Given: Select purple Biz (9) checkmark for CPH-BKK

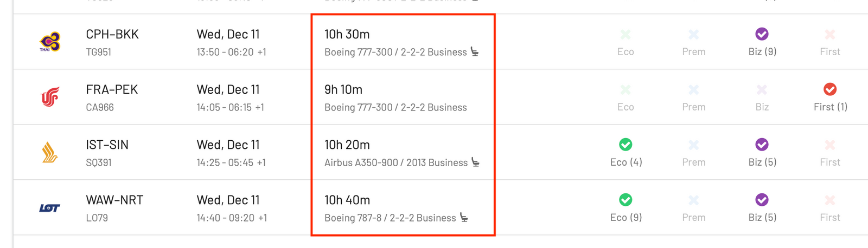Looking at the screenshot, I should click(x=762, y=34).
